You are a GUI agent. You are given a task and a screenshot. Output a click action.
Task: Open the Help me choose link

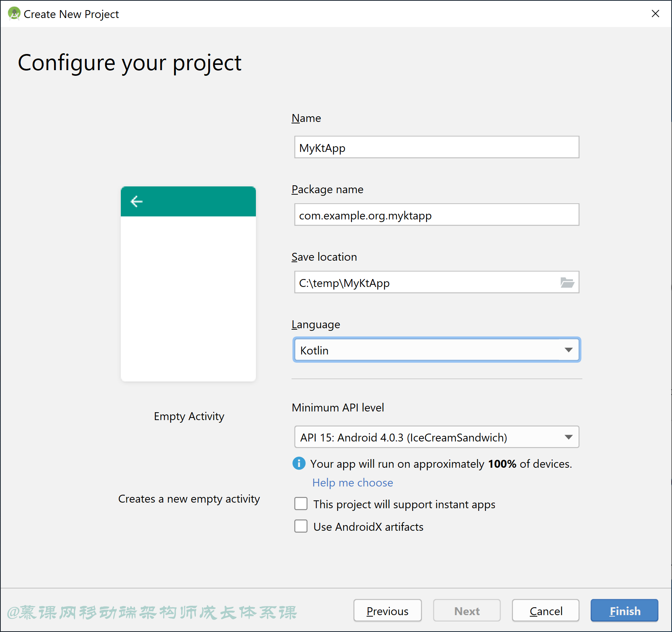[352, 482]
